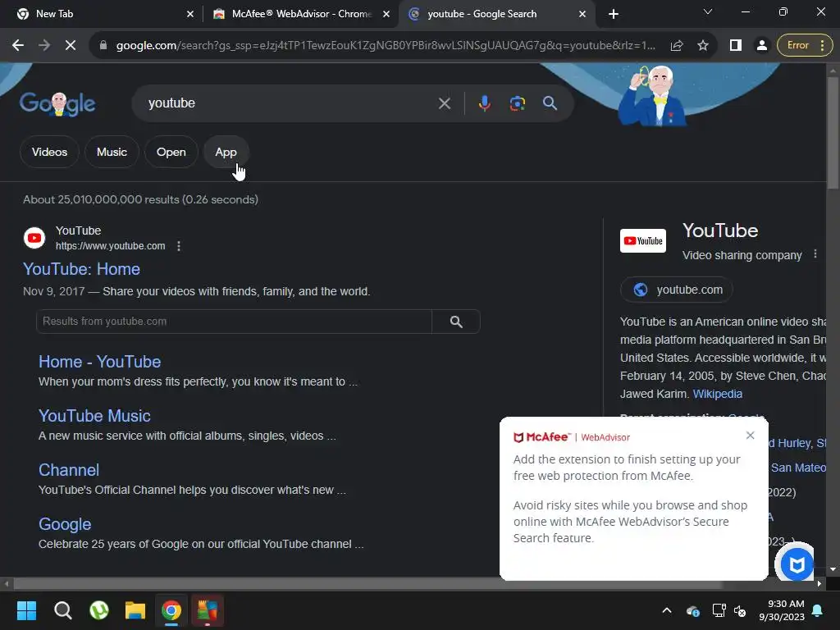
Task: Click the Google doodle logo
Action: [58, 103]
